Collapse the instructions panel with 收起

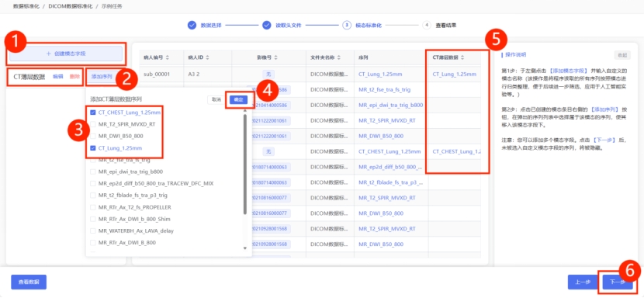621,55
